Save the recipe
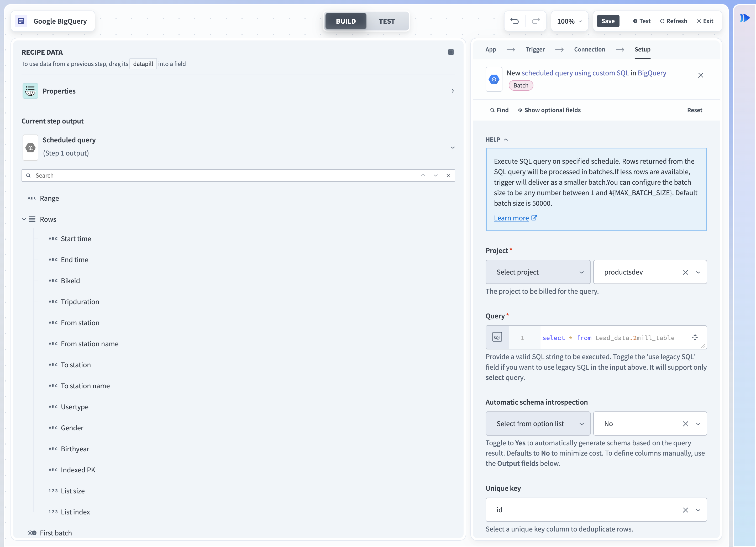 (608, 21)
